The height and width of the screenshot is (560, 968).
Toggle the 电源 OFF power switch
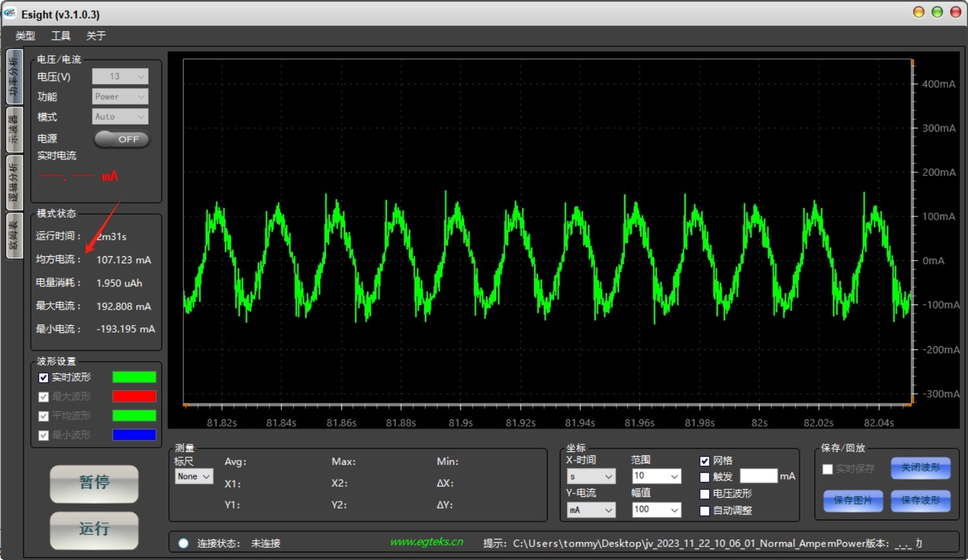(x=121, y=139)
